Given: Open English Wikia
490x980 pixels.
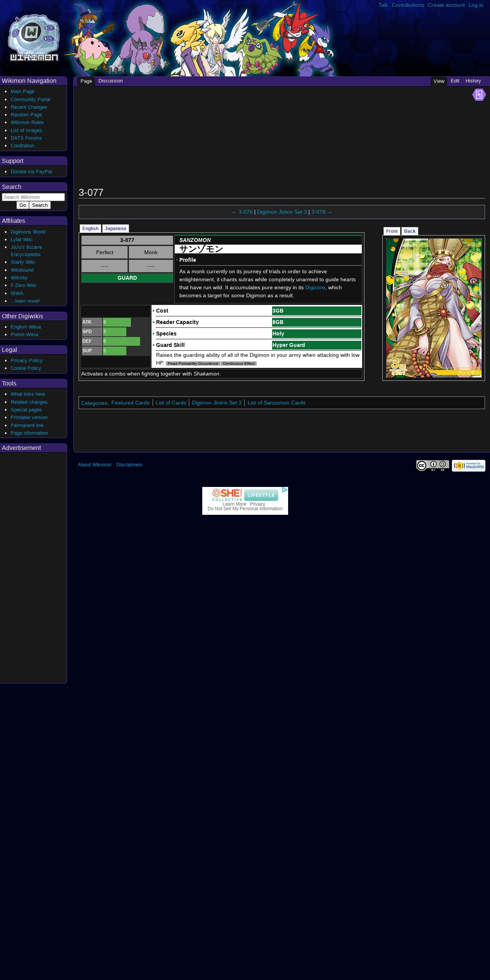Looking at the screenshot, I should [26, 327].
